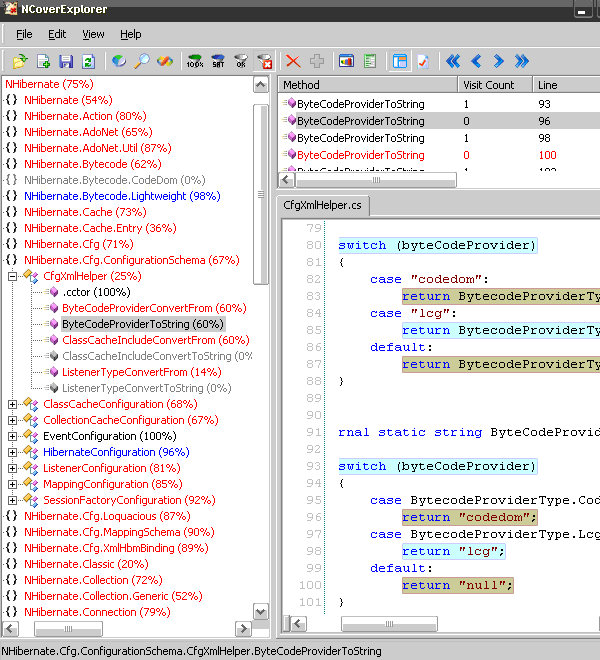This screenshot has height=660, width=600.
Task: Select ByteCodeProviderConvertFrom (60%) method
Action: 154,308
